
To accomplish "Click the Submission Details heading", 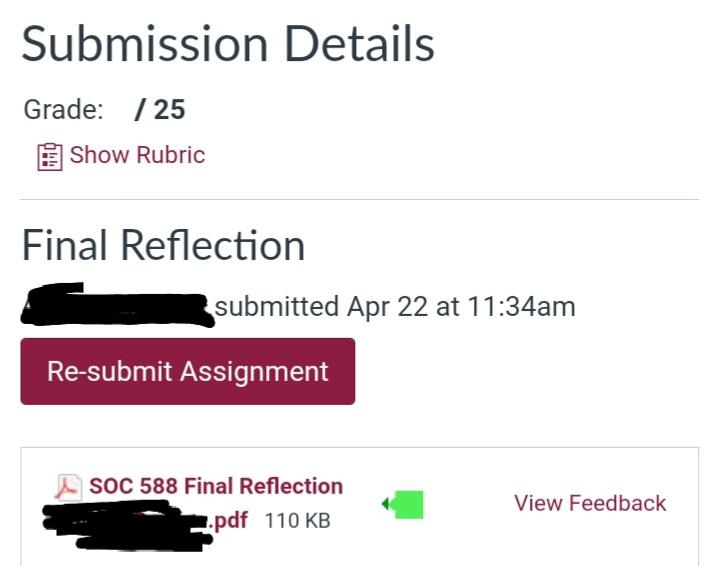I will coord(228,44).
